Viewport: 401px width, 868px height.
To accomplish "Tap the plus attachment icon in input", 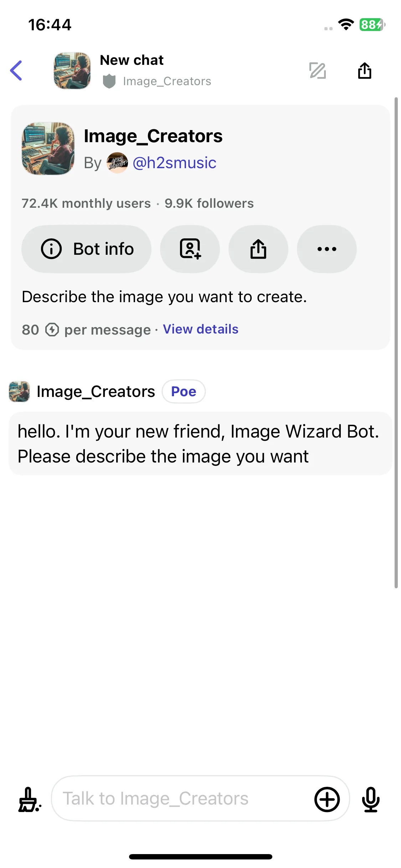I will pos(327,799).
